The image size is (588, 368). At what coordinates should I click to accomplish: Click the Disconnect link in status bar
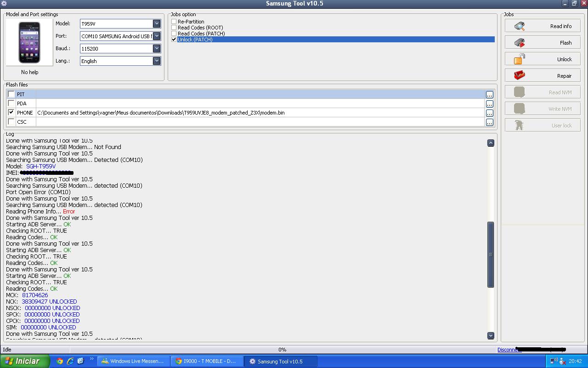pyautogui.click(x=509, y=350)
